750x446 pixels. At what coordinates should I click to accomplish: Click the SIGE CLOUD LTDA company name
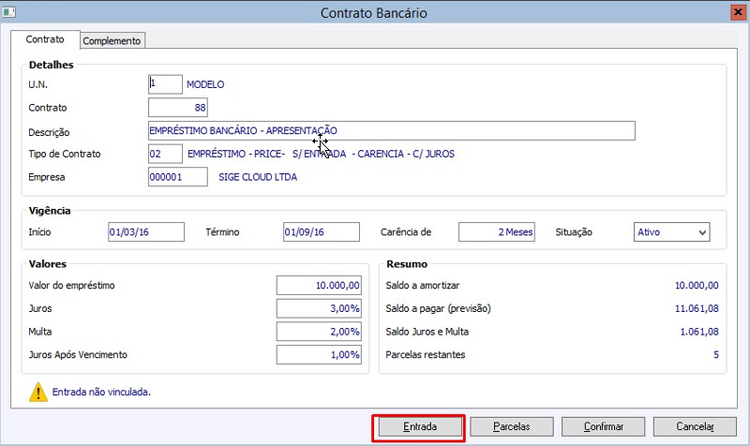pos(258,177)
